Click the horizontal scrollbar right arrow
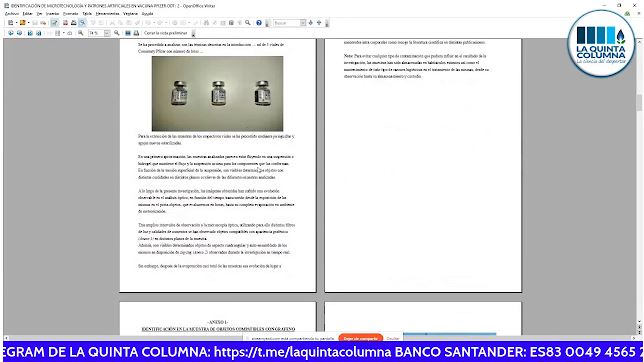This screenshot has height=362, width=644. pyautogui.click(x=634, y=338)
